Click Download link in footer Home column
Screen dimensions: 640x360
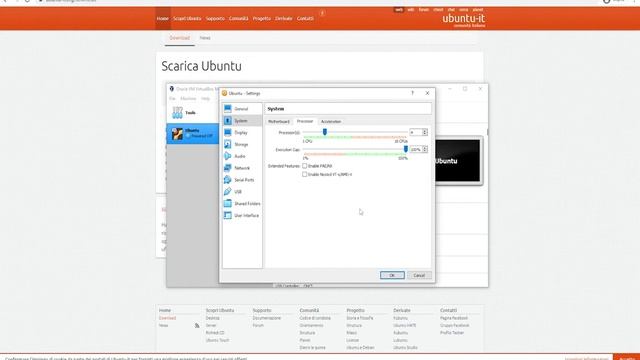tap(167, 318)
